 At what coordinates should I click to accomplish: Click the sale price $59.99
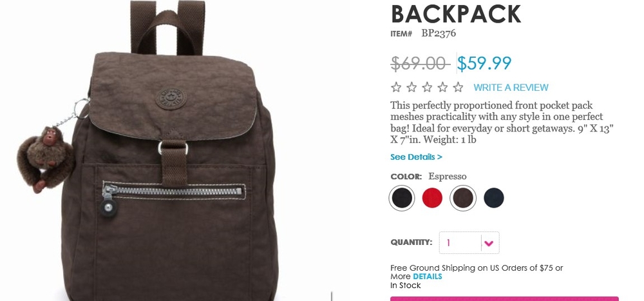pyautogui.click(x=485, y=63)
